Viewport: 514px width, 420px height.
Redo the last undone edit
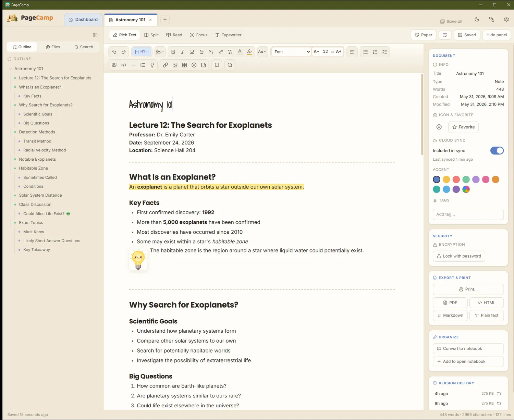tap(124, 52)
